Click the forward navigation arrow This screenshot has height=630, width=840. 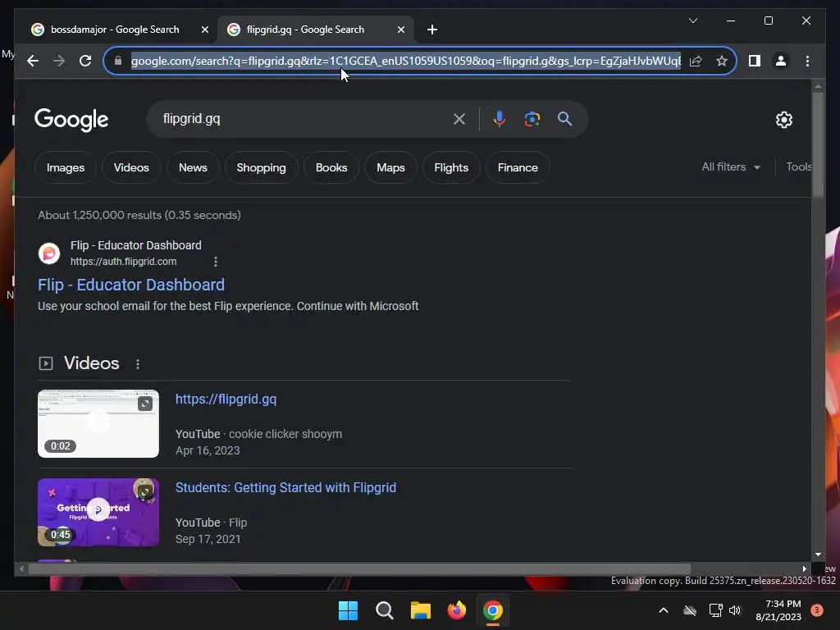(59, 61)
